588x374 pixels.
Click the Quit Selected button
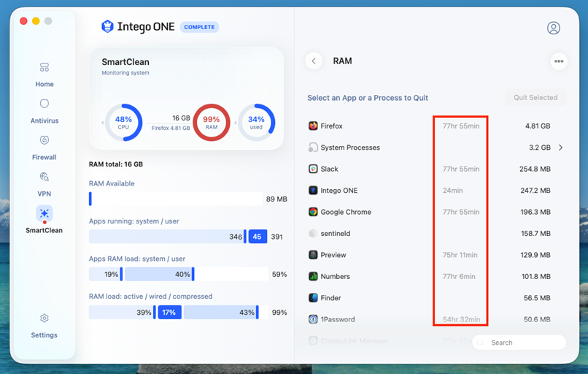[x=535, y=98]
